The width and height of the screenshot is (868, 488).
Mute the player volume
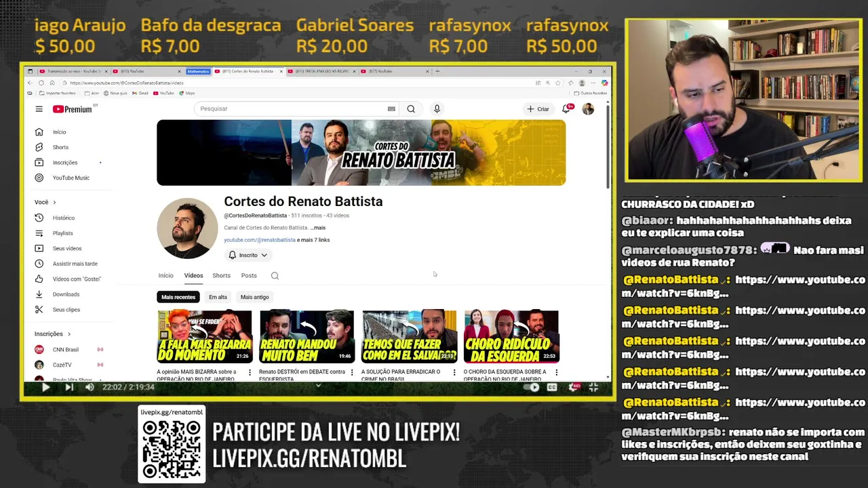click(x=90, y=387)
